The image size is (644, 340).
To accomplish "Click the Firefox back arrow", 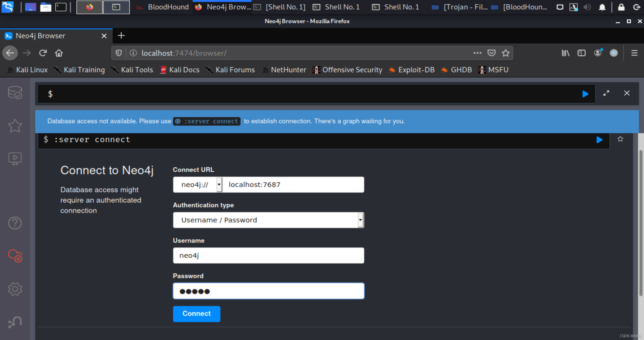I will (10, 53).
